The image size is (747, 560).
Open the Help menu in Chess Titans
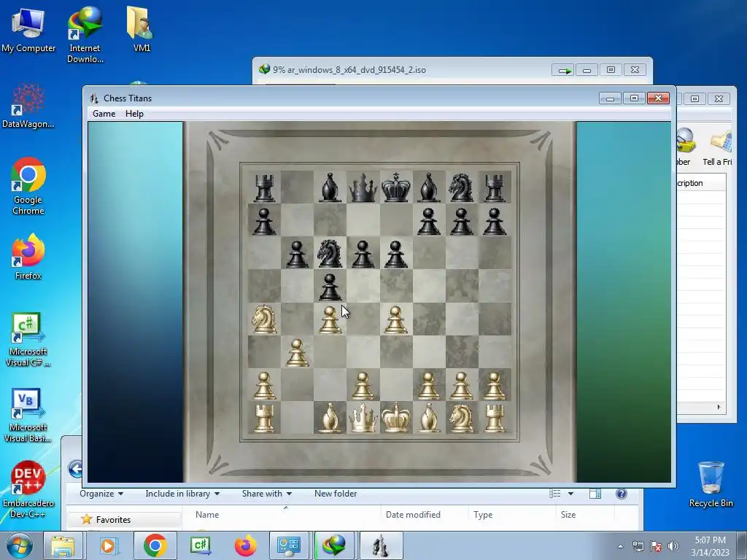click(134, 114)
